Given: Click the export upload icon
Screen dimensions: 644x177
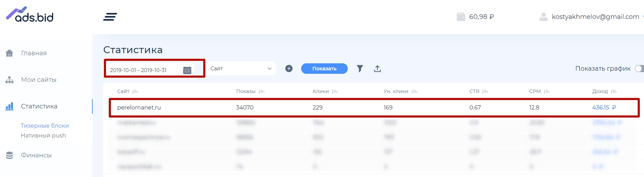Looking at the screenshot, I should 377,69.
